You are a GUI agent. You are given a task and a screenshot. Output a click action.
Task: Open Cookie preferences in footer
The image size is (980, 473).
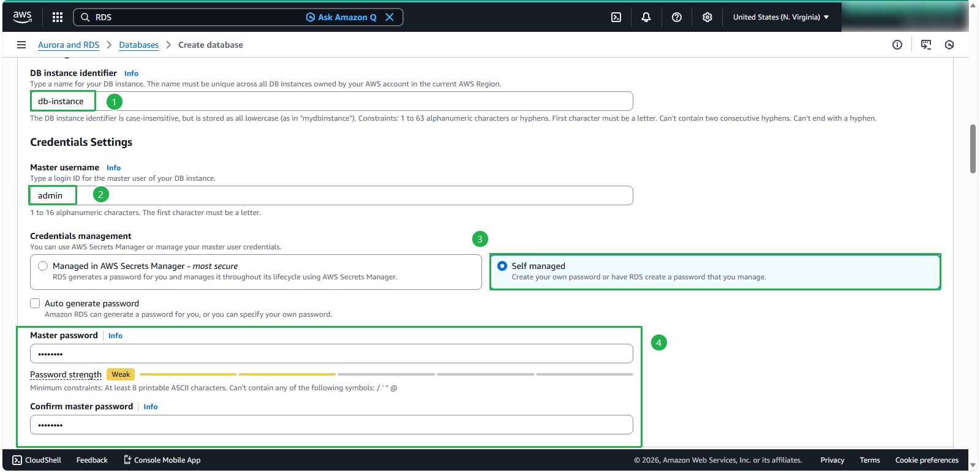[x=927, y=460]
